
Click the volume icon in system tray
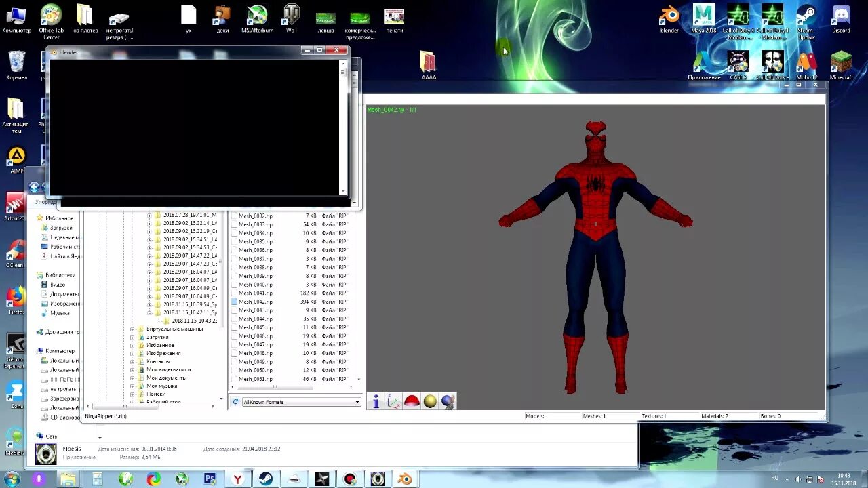[x=797, y=479]
